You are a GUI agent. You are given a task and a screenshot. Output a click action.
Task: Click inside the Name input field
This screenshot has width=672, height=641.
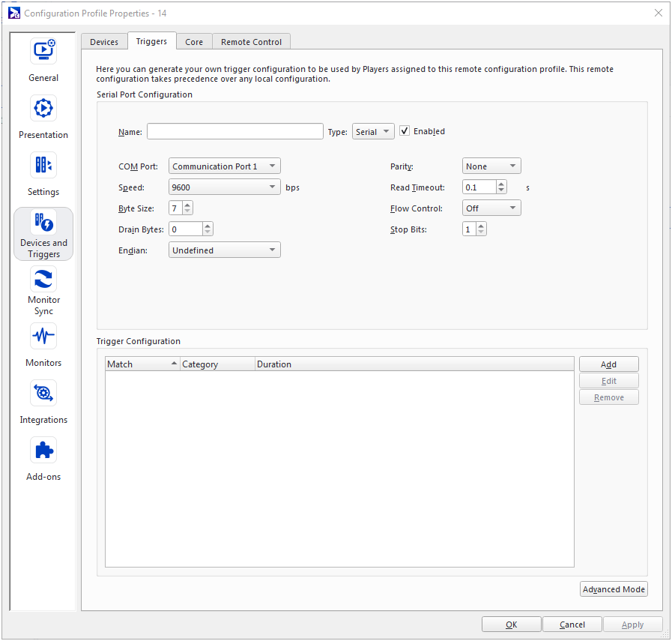(234, 130)
